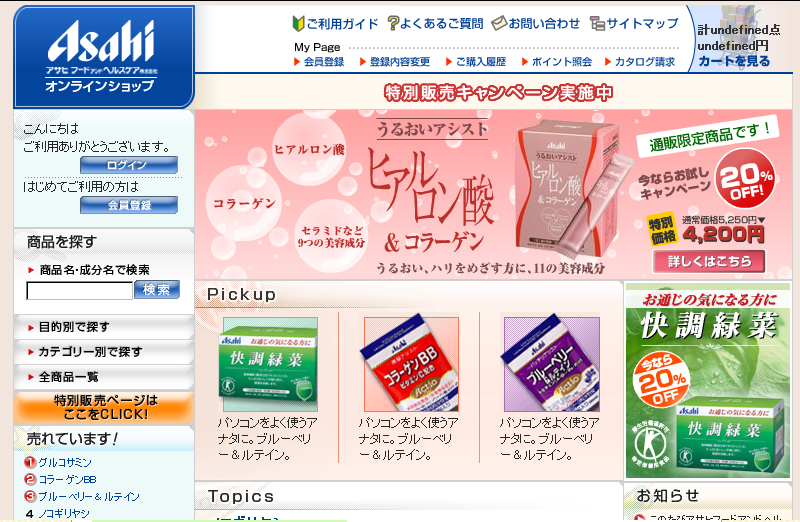Image resolution: width=800 pixels, height=522 pixels.
Task: Click the product search text field
Action: (80, 291)
